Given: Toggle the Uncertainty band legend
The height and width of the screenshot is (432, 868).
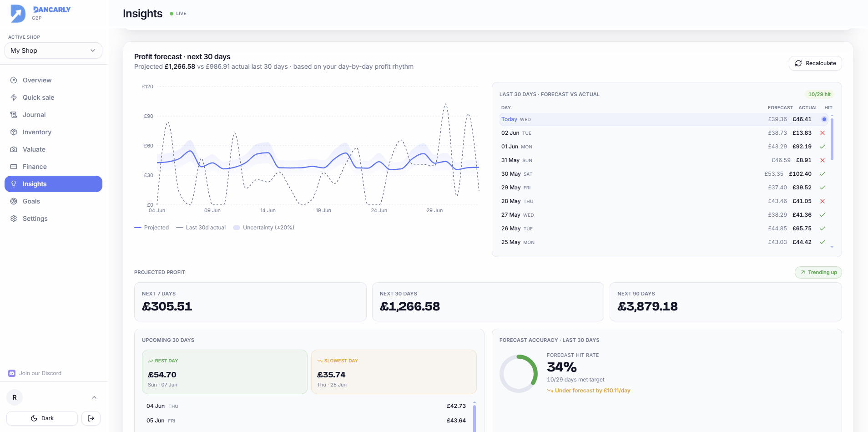Looking at the screenshot, I should [x=263, y=228].
